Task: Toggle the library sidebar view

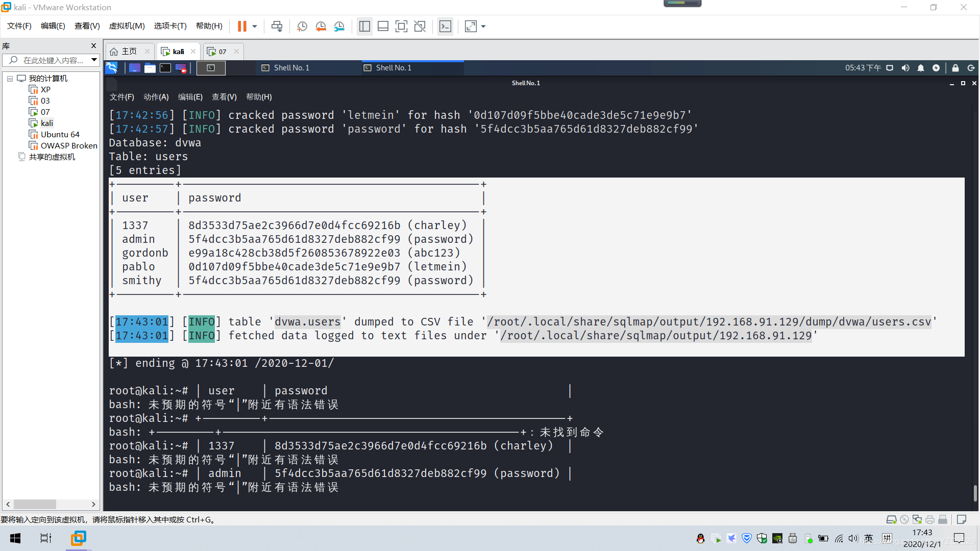Action: [364, 26]
